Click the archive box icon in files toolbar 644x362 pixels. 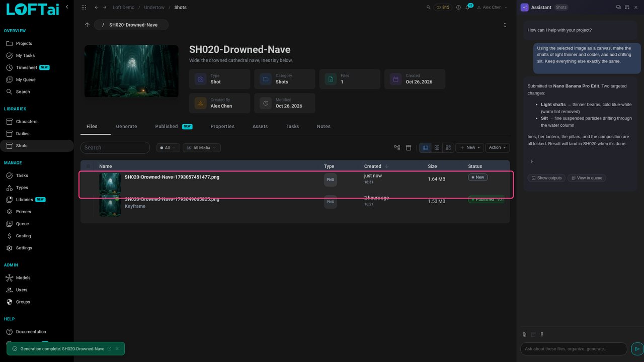pos(409,148)
